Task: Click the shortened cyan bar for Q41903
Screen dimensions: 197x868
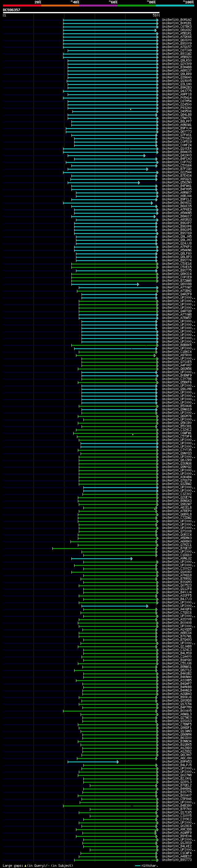Action: tap(107, 156)
